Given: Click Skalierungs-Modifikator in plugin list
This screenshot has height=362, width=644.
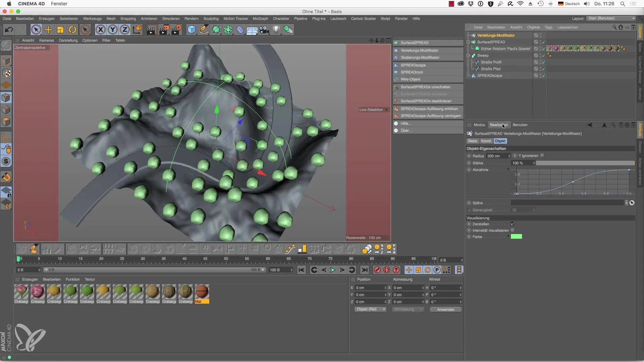Looking at the screenshot, I should (428, 58).
